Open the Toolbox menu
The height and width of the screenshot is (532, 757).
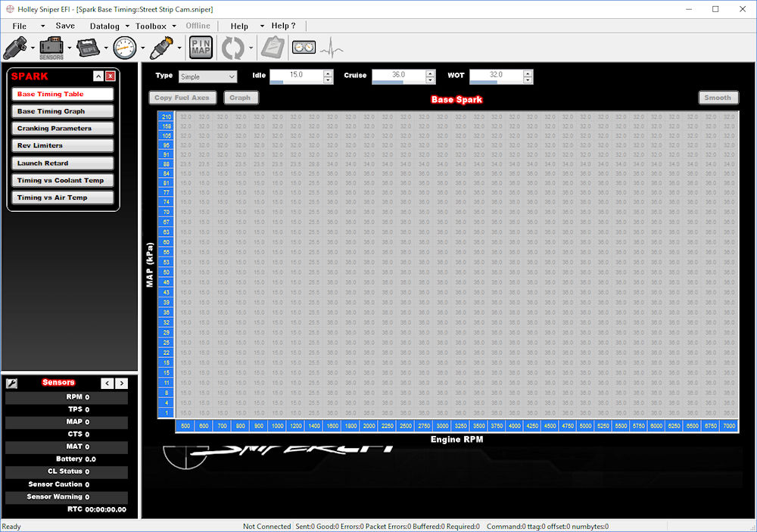click(x=151, y=26)
